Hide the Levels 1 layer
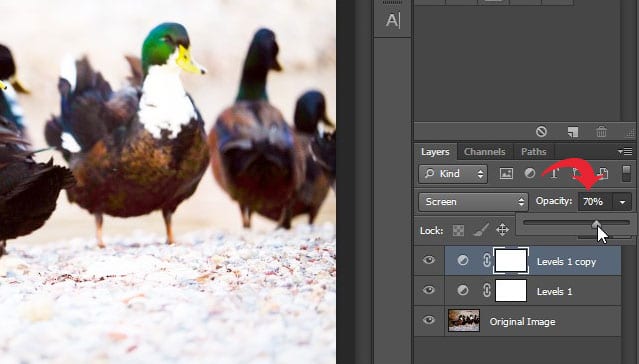The width and height of the screenshot is (639, 364). click(429, 290)
